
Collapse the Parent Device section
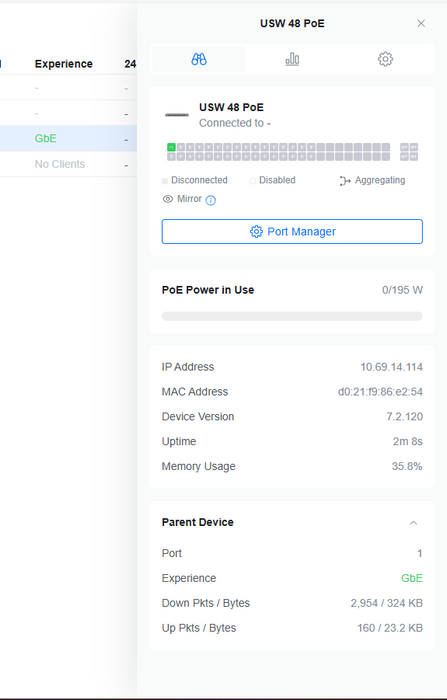pyautogui.click(x=413, y=523)
